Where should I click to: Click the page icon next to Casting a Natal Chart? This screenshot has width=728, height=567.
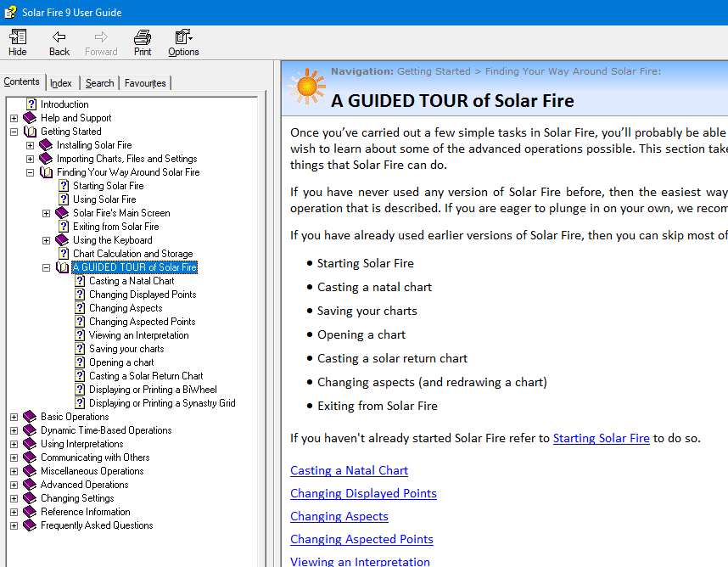tap(80, 281)
